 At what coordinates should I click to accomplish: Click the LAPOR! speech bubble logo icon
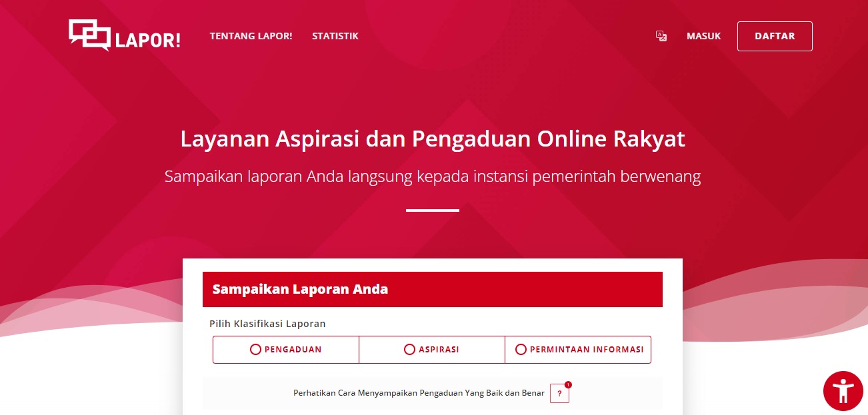click(89, 35)
